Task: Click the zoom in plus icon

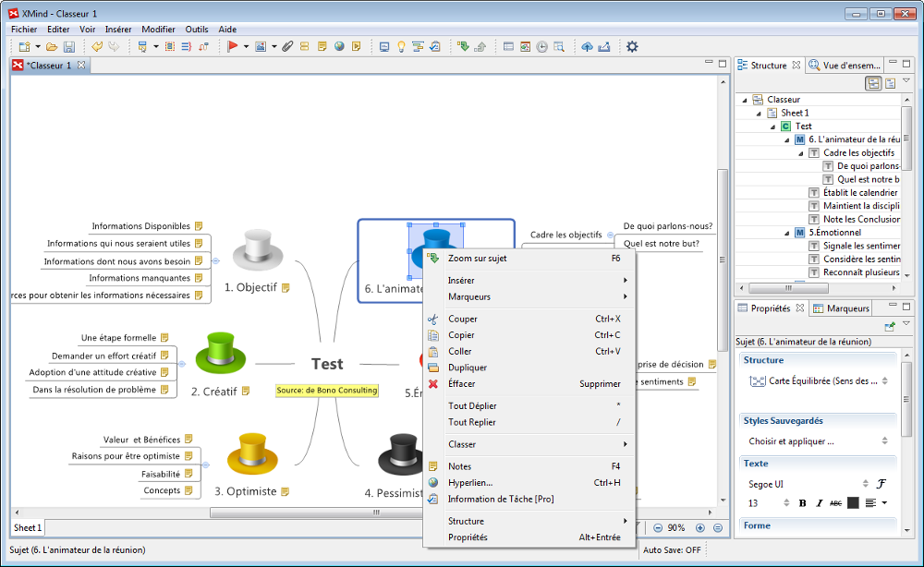Action: 699,527
